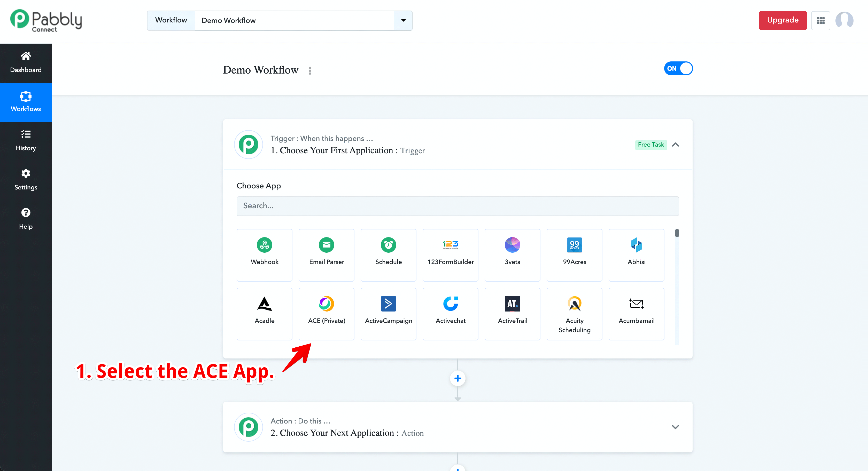Open Demo Workflow three-dot menu
868x471 pixels.
310,70
